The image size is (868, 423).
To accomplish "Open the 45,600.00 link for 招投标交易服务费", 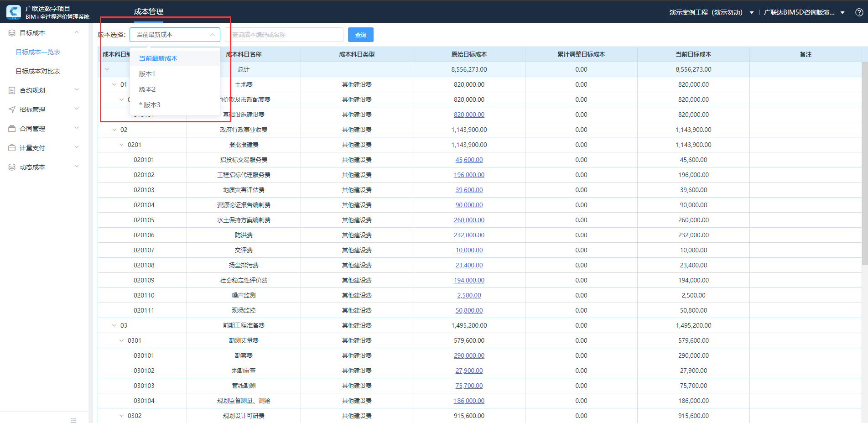I will tap(469, 160).
